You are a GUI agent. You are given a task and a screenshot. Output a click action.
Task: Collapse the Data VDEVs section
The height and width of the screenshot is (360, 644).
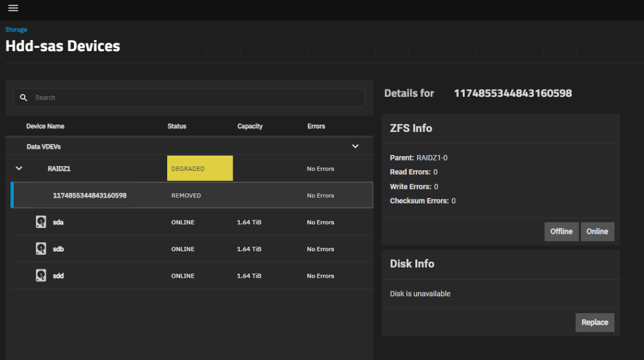355,146
